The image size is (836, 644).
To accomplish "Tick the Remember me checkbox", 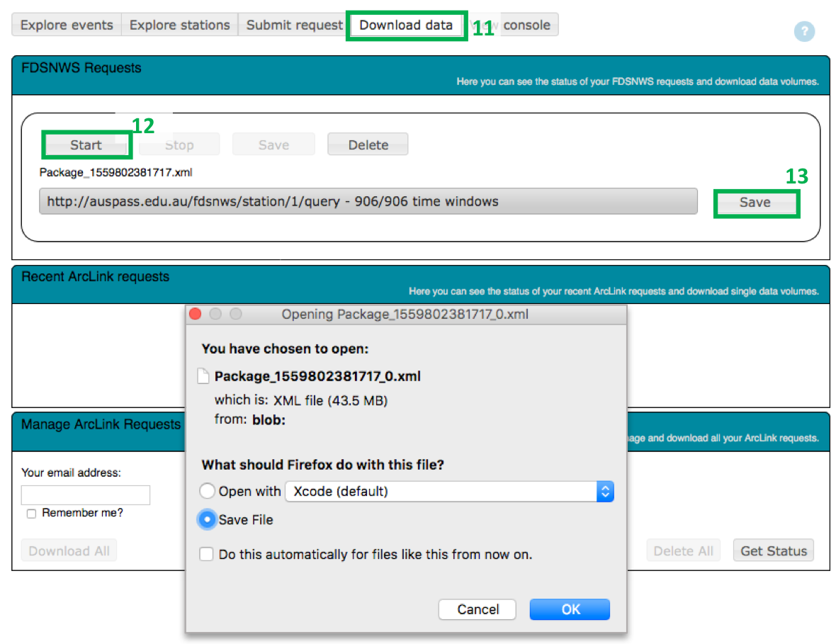I will coord(31,514).
